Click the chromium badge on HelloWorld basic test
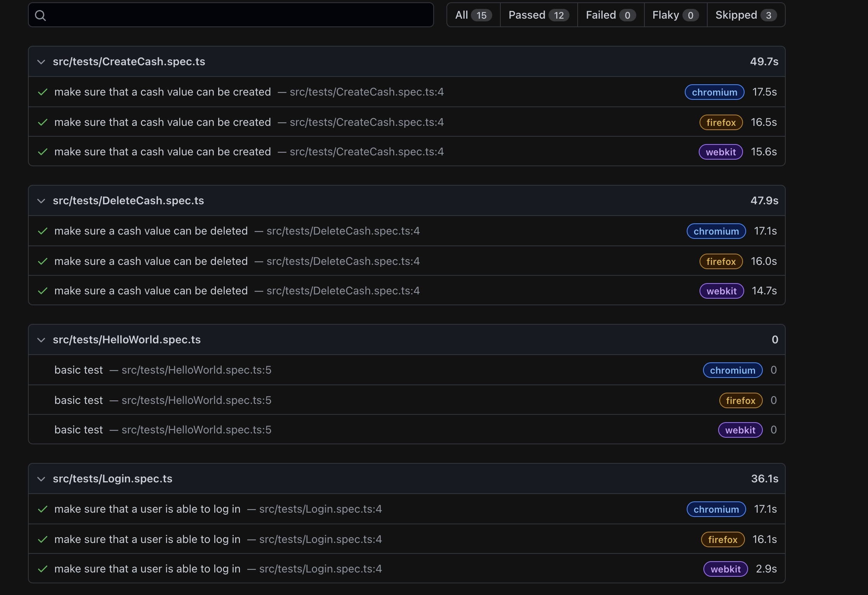 732,370
